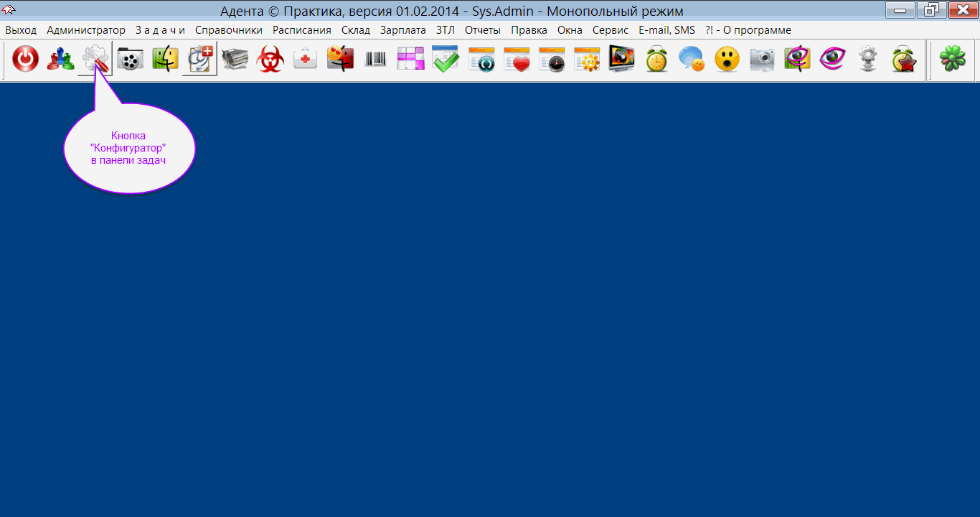
Task: Open the Справочники menu
Action: tap(228, 30)
